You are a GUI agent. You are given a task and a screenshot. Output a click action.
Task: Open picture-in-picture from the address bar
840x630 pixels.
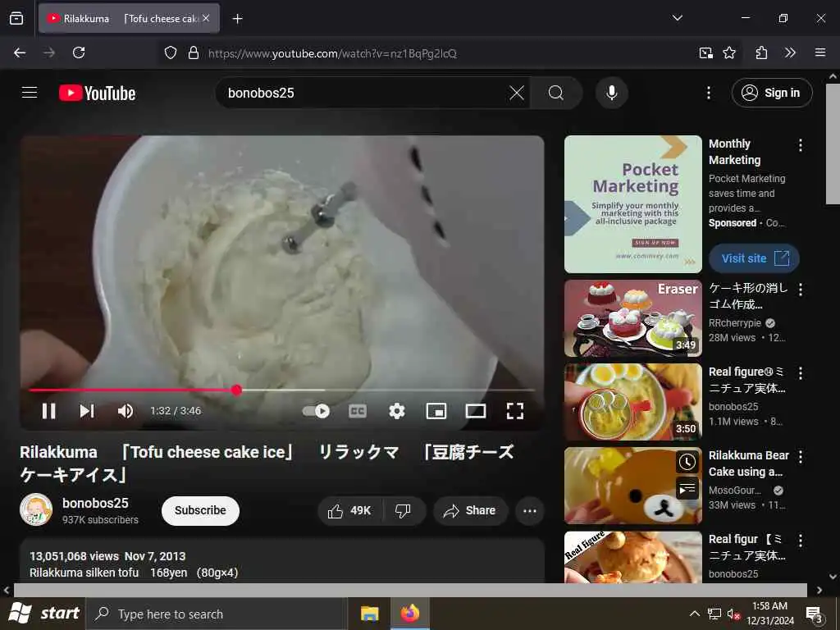tap(706, 52)
